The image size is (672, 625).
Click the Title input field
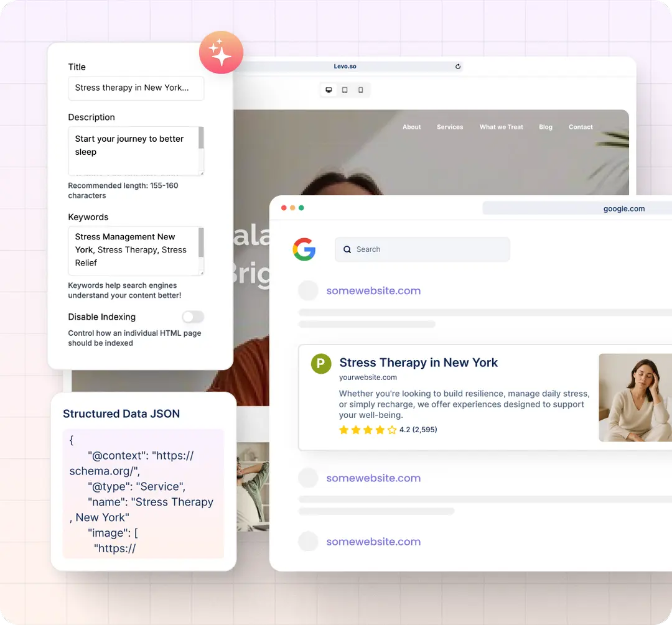pos(136,88)
